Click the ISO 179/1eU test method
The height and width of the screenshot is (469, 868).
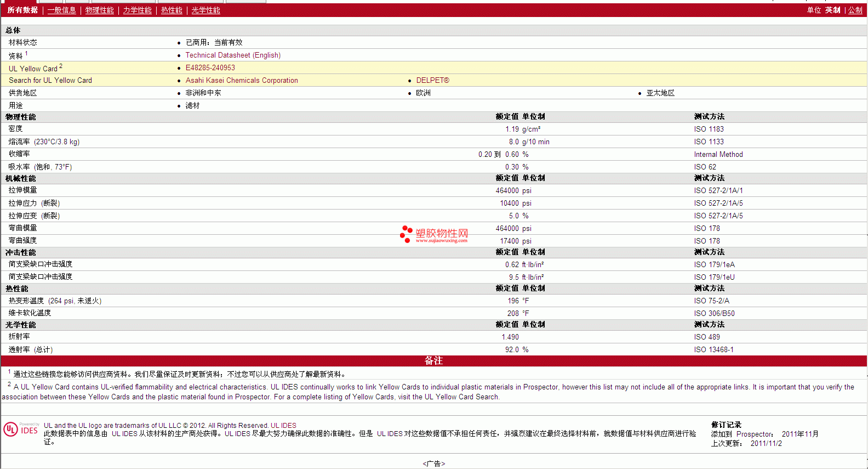[x=715, y=278]
